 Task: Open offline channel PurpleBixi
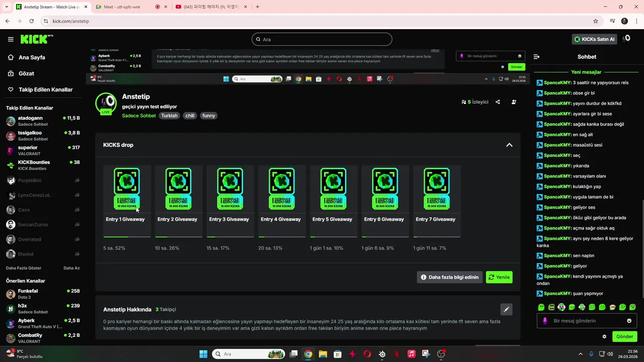pyautogui.click(x=43, y=180)
